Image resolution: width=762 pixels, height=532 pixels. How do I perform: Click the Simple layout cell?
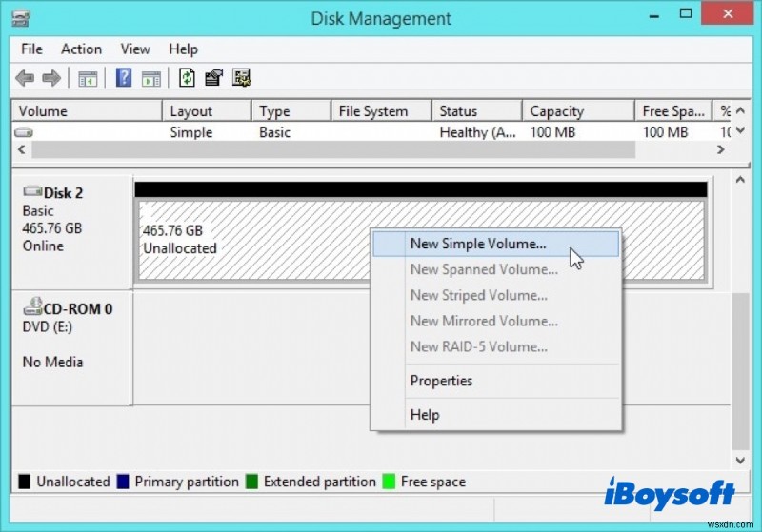pos(191,132)
